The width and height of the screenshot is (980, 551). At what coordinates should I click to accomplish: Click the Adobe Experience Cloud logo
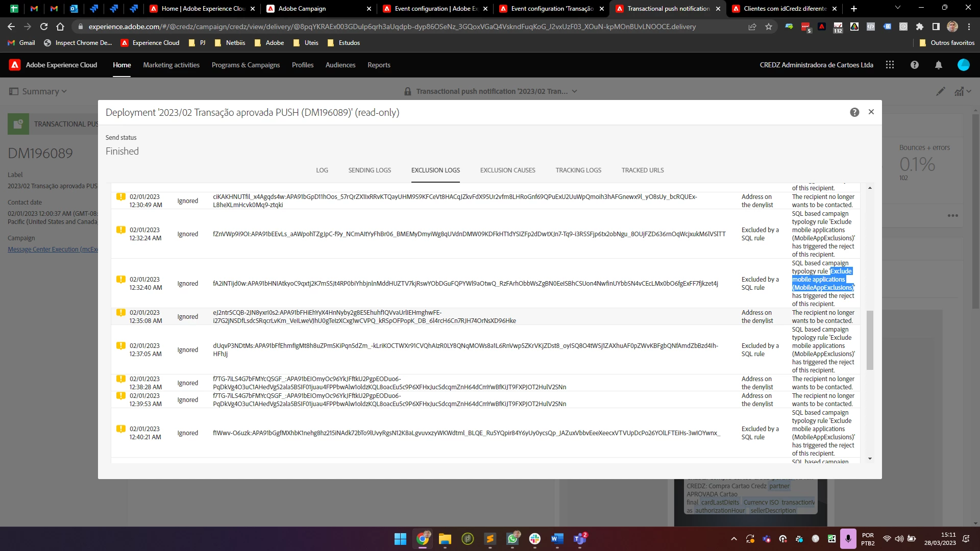[x=15, y=65]
